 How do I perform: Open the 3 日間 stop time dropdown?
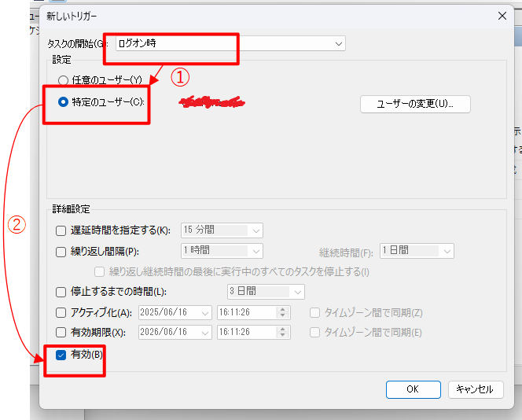[x=266, y=292]
